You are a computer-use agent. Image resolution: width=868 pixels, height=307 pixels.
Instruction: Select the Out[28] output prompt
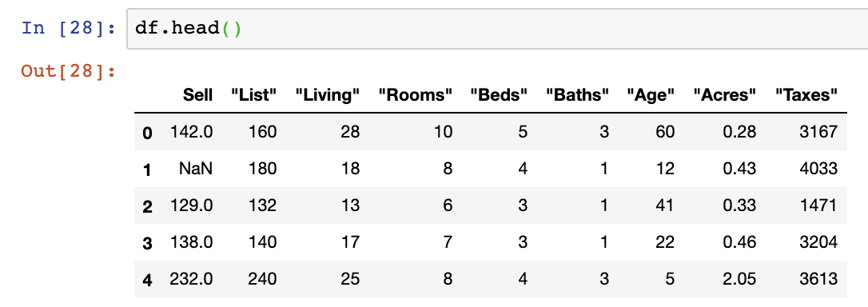69,71
